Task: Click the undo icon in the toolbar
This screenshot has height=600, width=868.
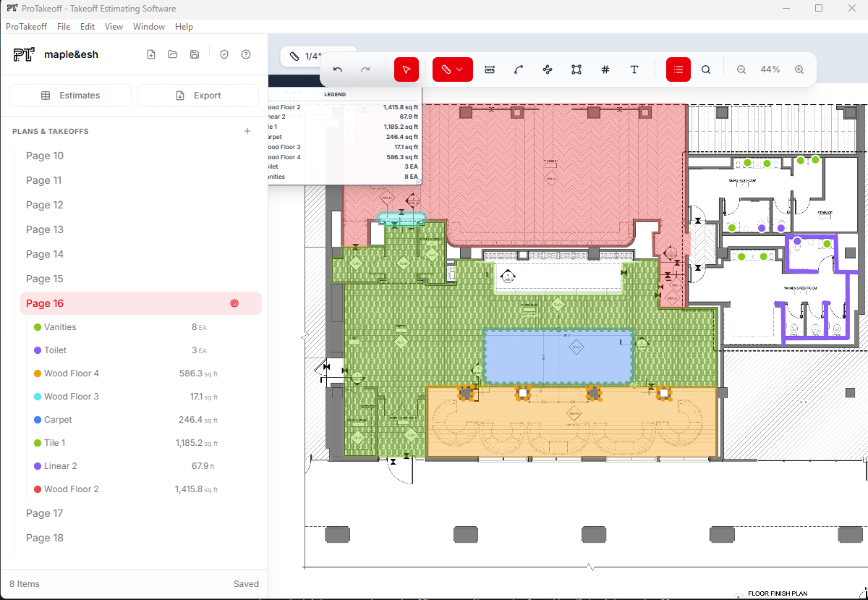Action: pyautogui.click(x=337, y=68)
